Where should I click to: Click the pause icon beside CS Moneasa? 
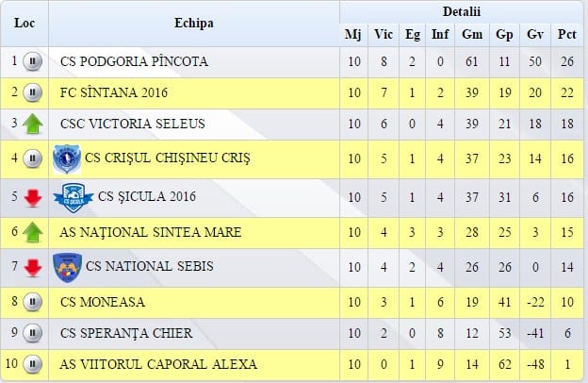[33, 302]
